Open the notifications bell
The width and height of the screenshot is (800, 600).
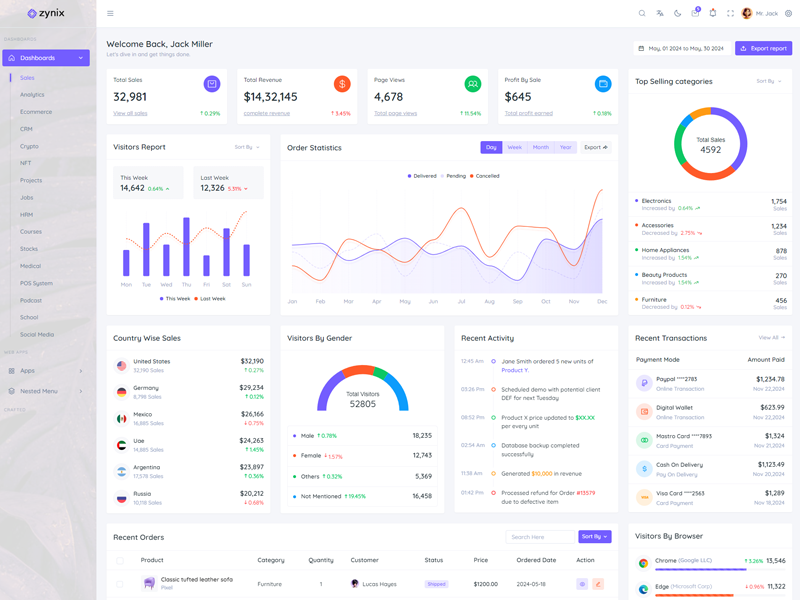[713, 13]
